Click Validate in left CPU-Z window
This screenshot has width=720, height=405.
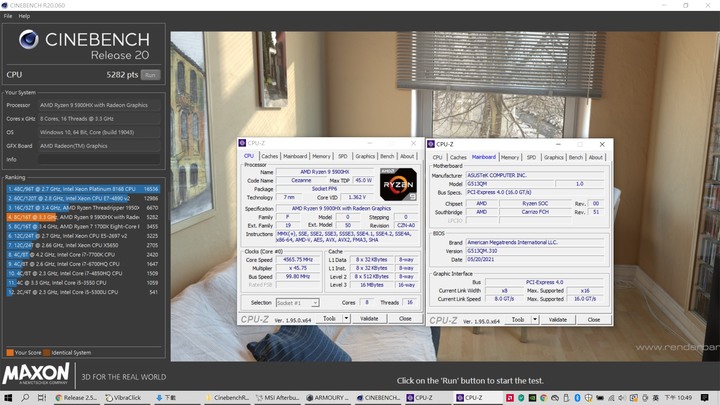pos(369,318)
